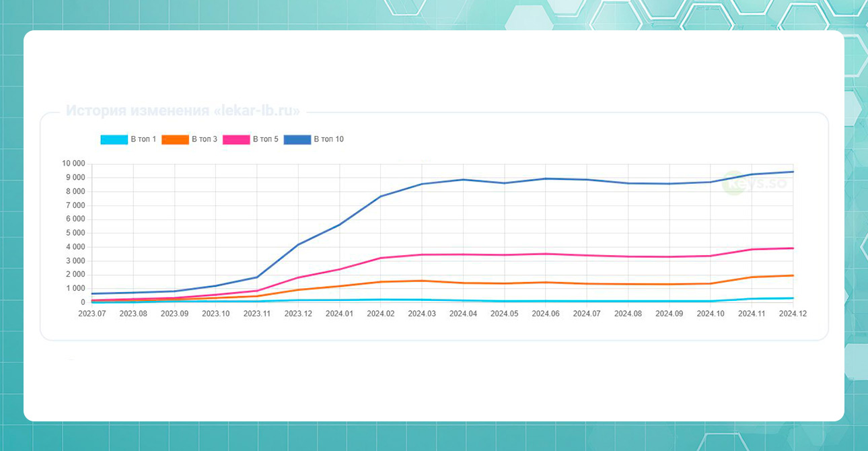Select the 2024.06 x-axis label
Image resolution: width=868 pixels, height=451 pixels.
click(546, 314)
